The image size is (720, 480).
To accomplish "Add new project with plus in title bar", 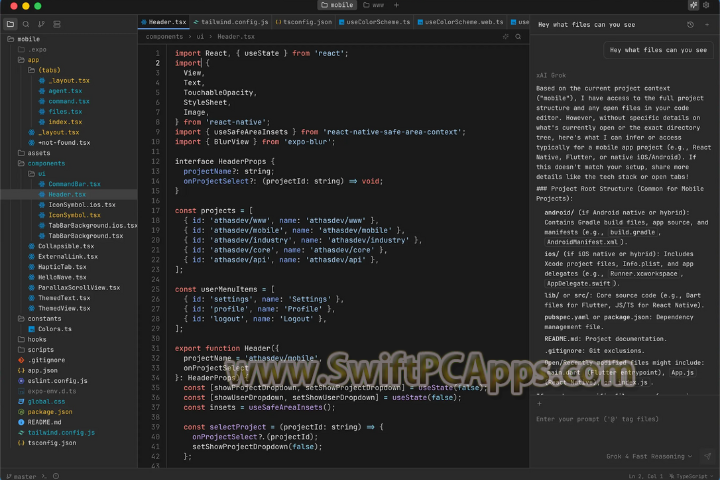I will coord(396,5).
